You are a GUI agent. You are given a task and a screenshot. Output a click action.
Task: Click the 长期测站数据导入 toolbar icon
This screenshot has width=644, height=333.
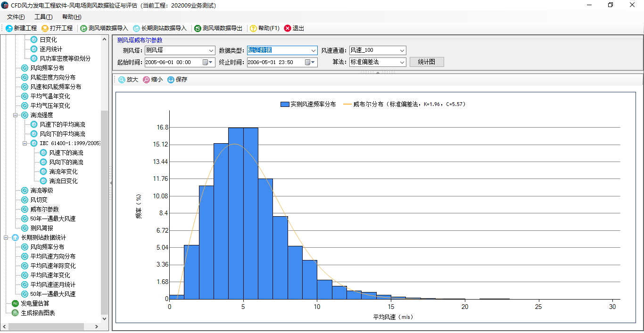coord(137,28)
